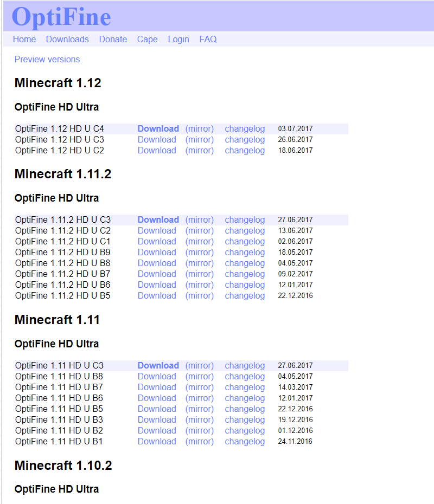Image resolution: width=434 pixels, height=504 pixels.
Task: Open mirror for OptiFine 1.11 HD U B3
Action: 200,420
